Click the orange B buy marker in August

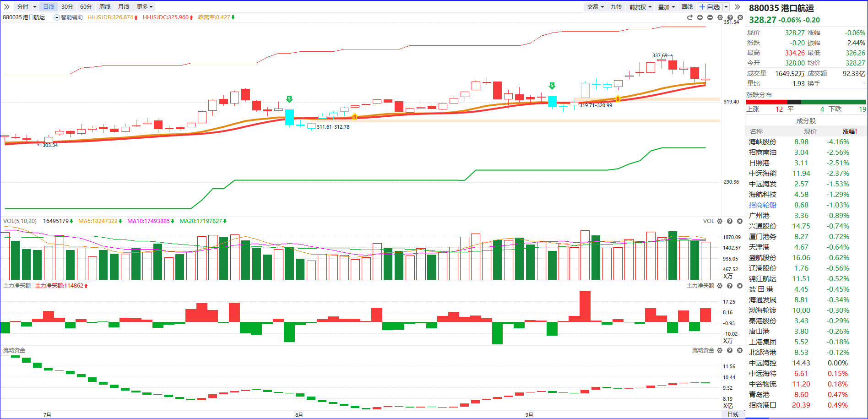pos(355,117)
